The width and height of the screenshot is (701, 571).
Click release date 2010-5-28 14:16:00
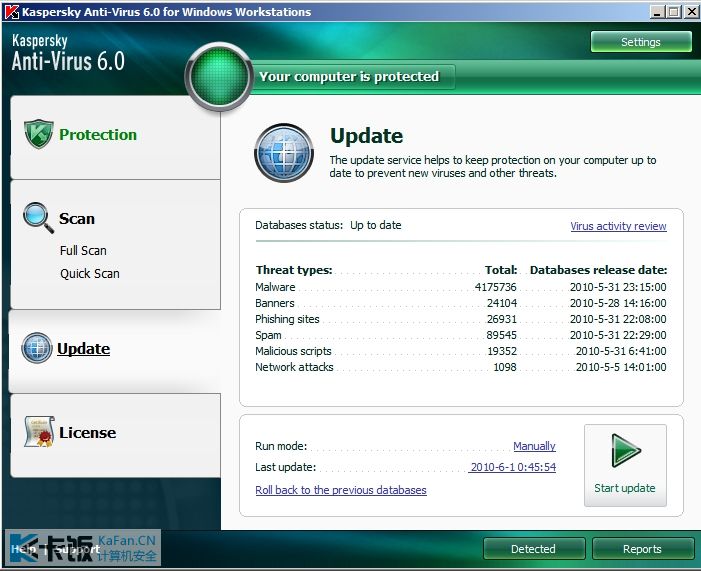(x=618, y=303)
